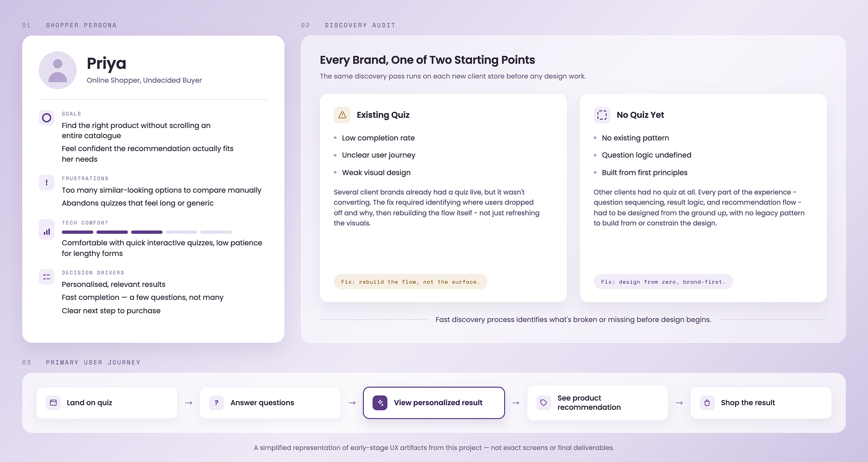Viewport: 868px width, 462px height.
Task: Click the tag icon in See product recommendation
Action: click(x=544, y=403)
